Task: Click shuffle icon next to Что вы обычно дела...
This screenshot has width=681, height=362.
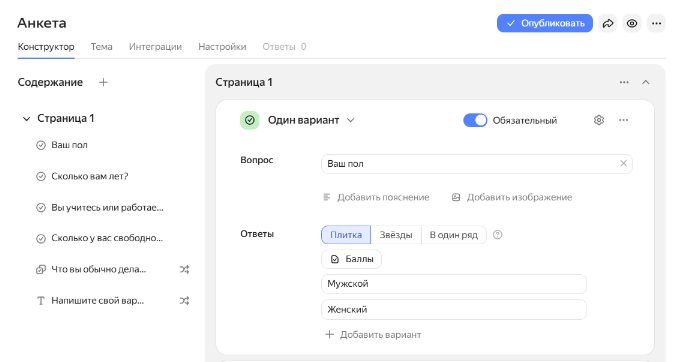Action: point(184,270)
